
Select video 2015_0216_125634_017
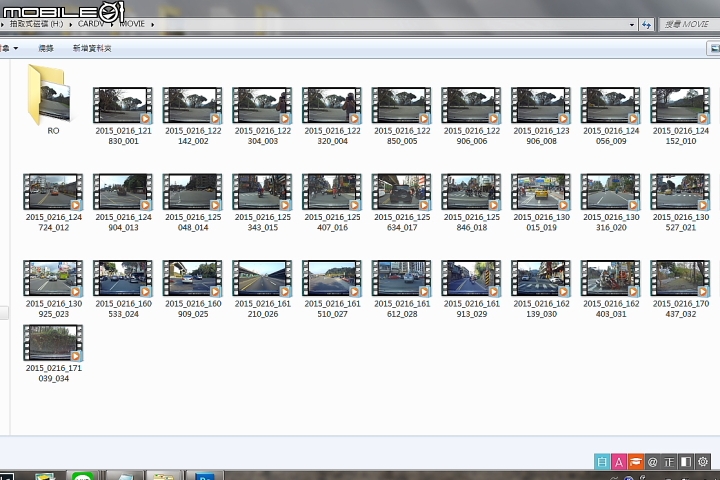[x=402, y=203]
